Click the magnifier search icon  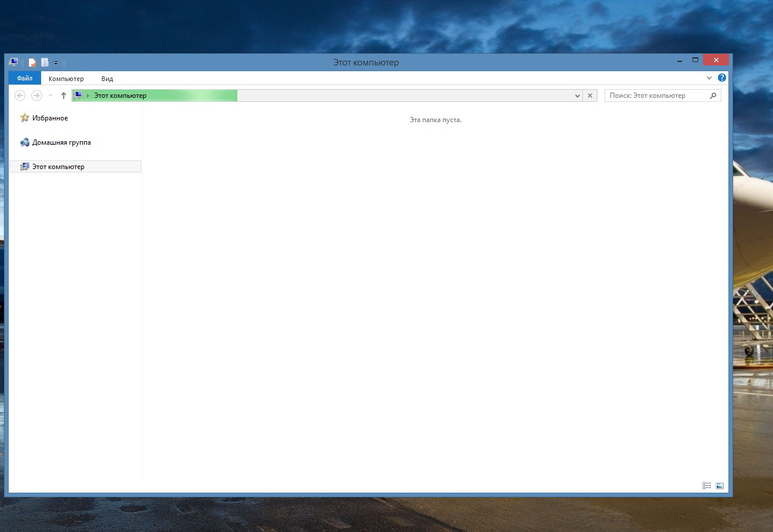tap(713, 96)
